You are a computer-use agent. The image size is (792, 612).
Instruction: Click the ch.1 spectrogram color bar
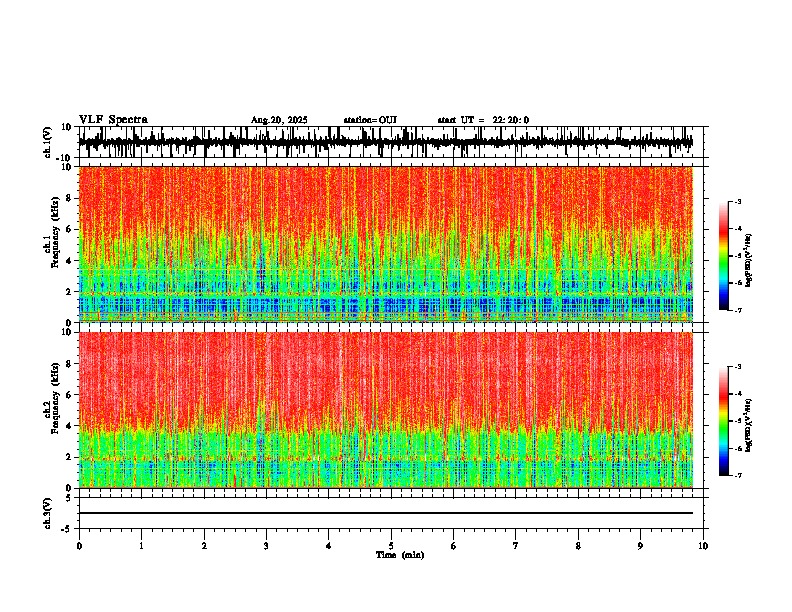tap(724, 256)
